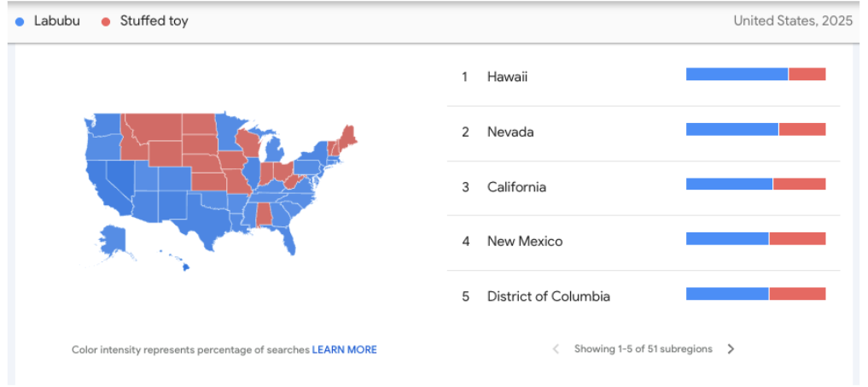Open the LEARN MORE link
The height and width of the screenshot is (387, 868).
pos(344,349)
